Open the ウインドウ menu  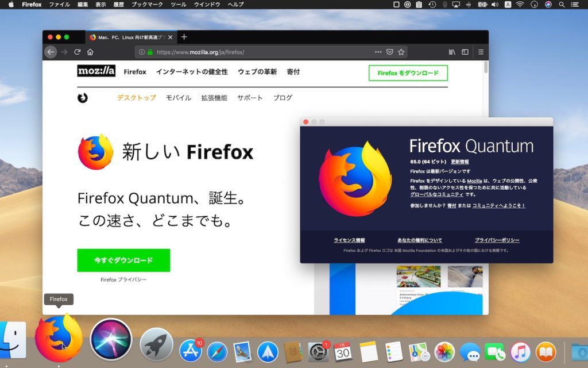(x=207, y=5)
